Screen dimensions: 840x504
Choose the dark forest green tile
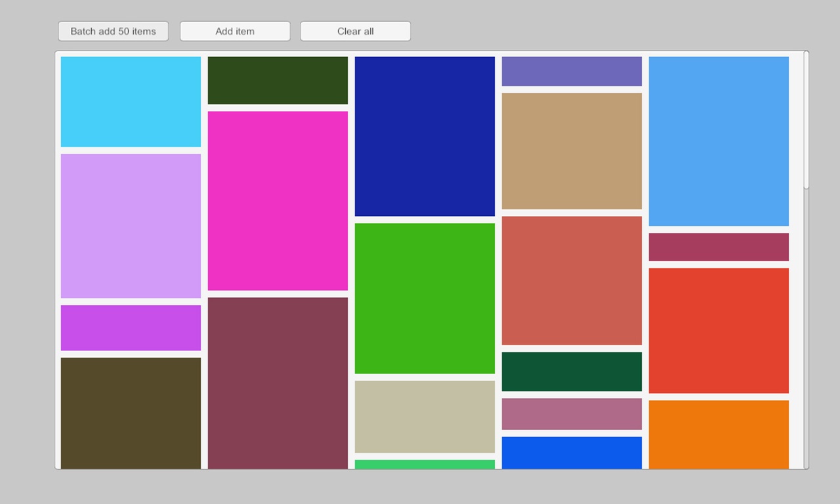pyautogui.click(x=278, y=80)
